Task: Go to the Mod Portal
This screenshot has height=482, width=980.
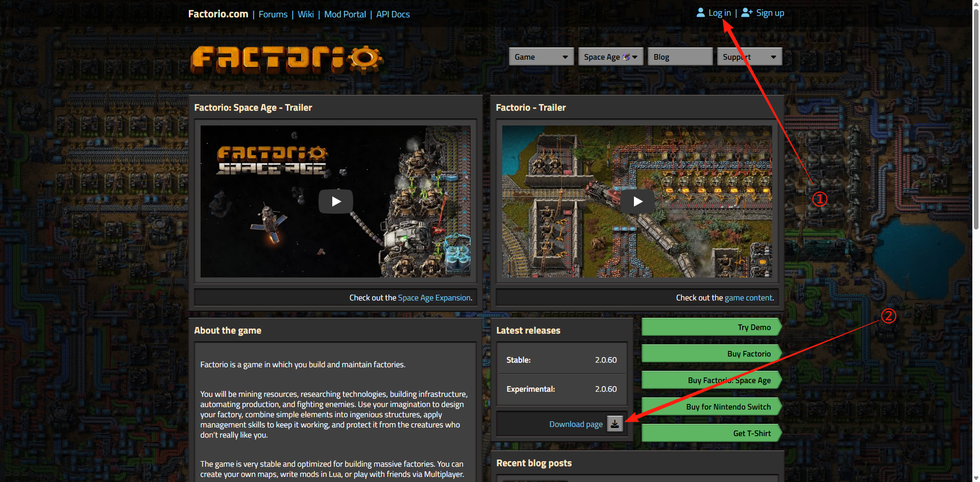Action: (345, 14)
